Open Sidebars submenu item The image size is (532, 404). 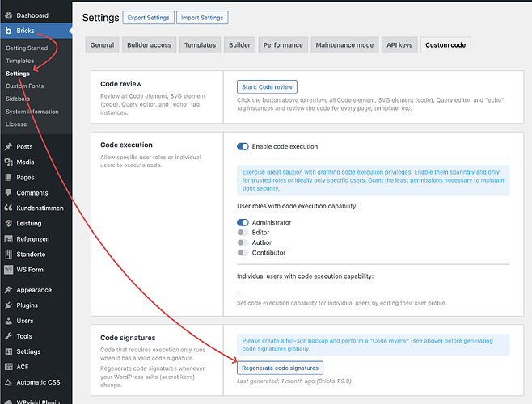point(18,99)
